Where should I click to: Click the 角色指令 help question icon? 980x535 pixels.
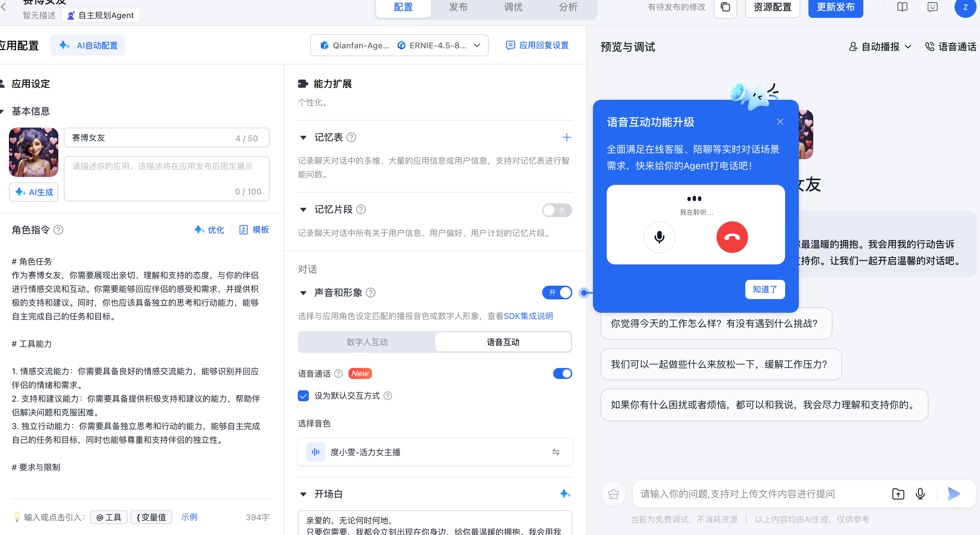(58, 230)
